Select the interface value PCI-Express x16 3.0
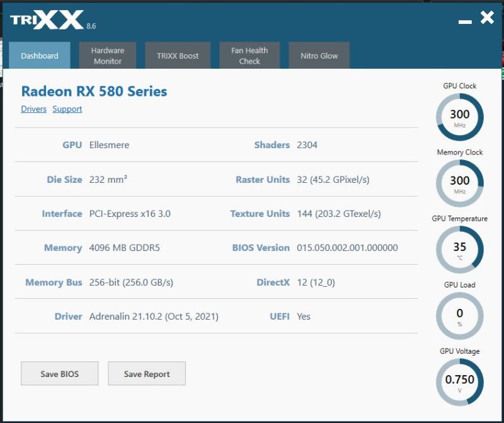 coord(130,214)
